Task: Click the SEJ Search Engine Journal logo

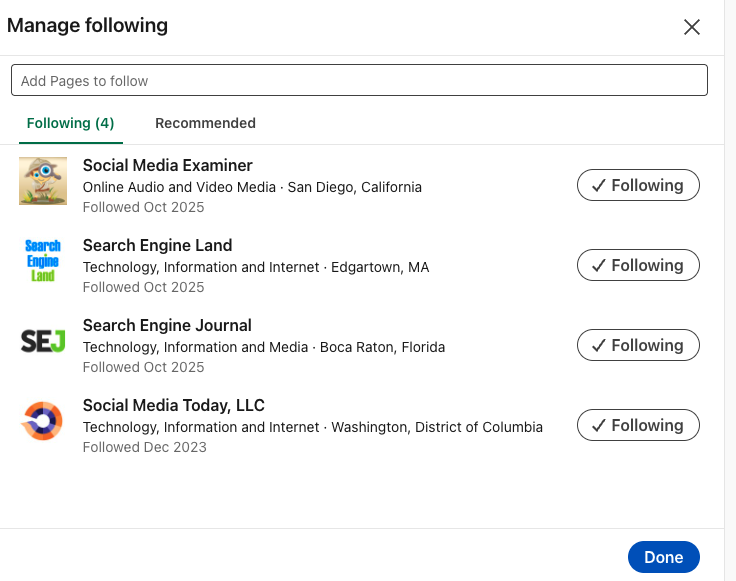Action: point(43,341)
